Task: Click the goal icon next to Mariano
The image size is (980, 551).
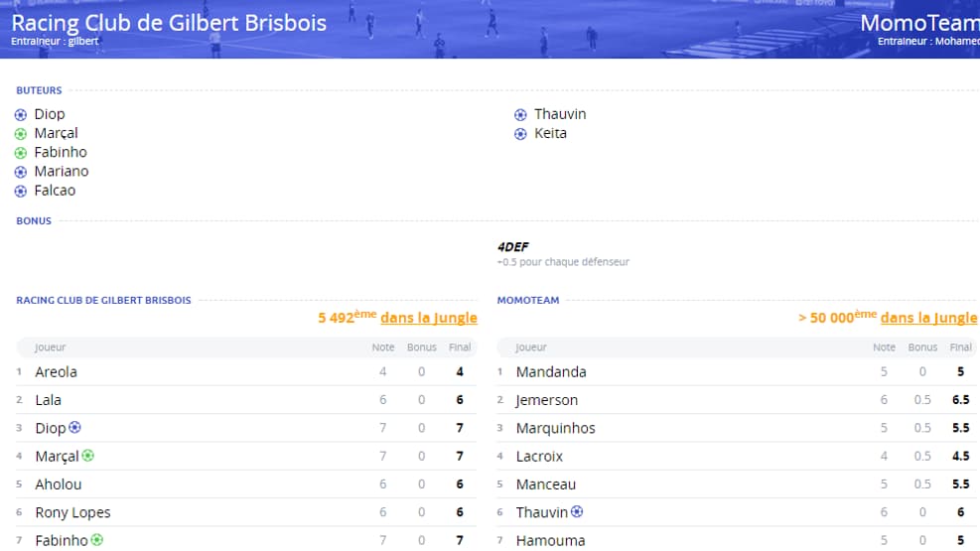Action: tap(21, 172)
